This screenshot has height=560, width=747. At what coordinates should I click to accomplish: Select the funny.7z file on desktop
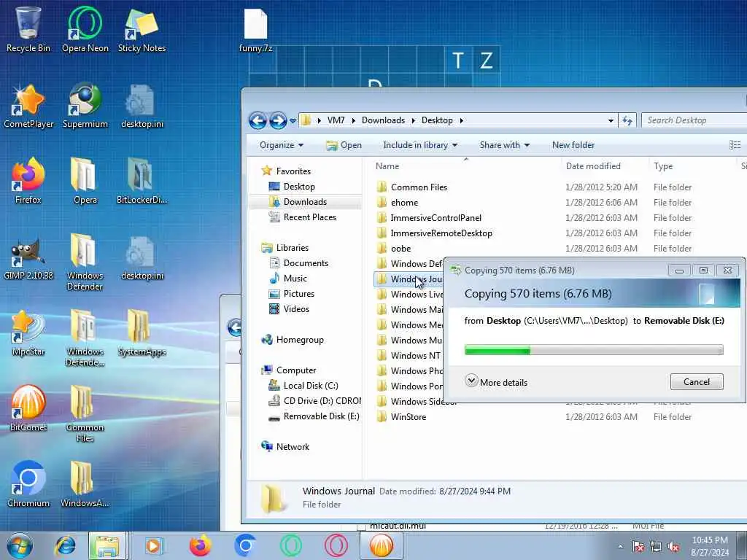click(256, 29)
